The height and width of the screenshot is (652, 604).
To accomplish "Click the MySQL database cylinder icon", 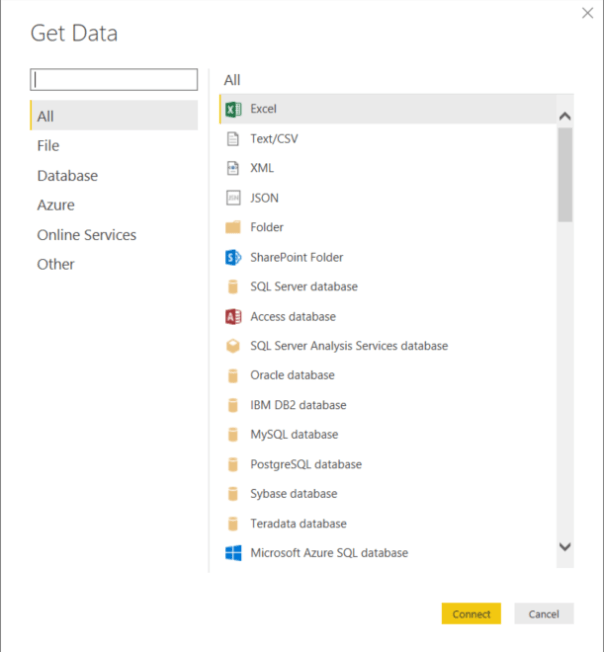I will tap(233, 435).
